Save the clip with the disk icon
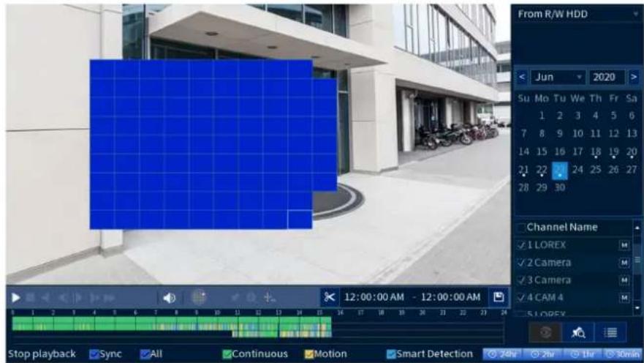 (x=499, y=297)
